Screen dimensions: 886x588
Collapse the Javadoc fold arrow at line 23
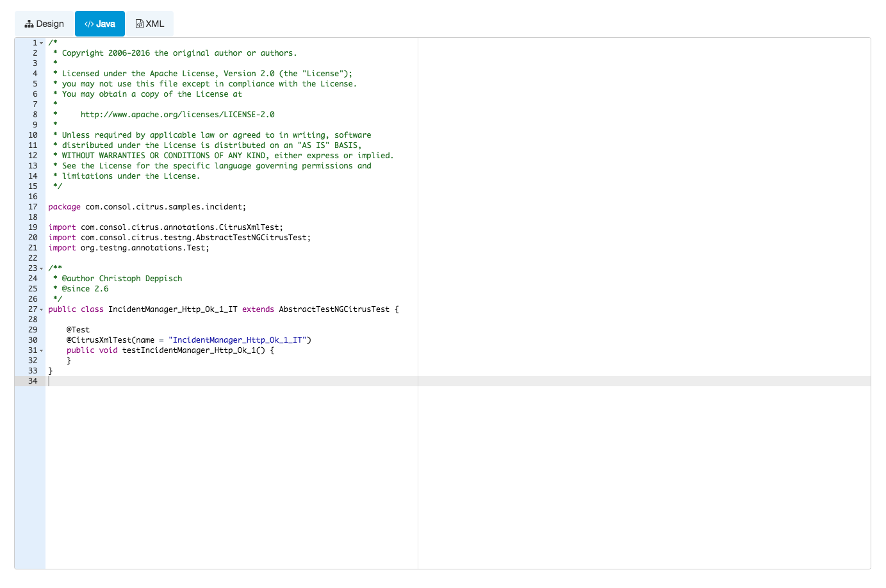42,268
